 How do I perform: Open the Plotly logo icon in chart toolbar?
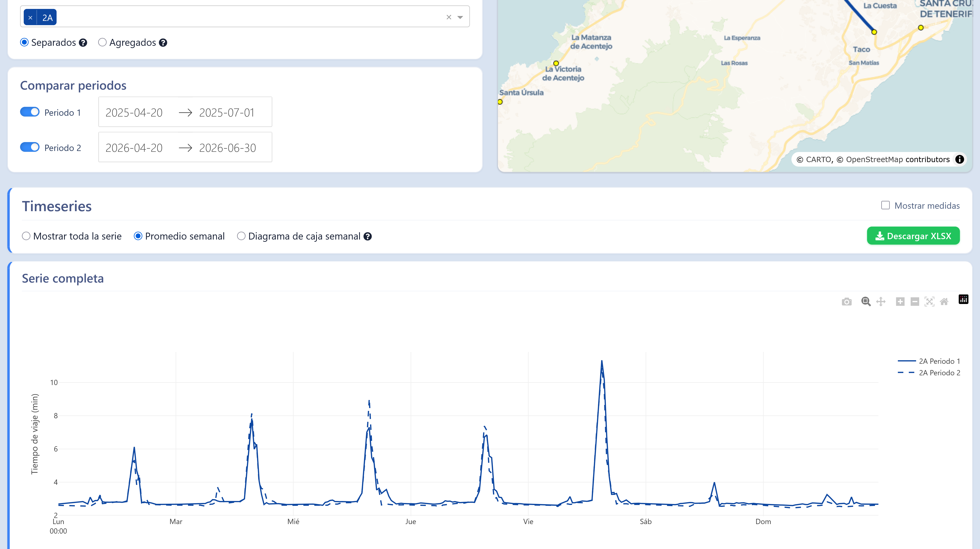964,300
